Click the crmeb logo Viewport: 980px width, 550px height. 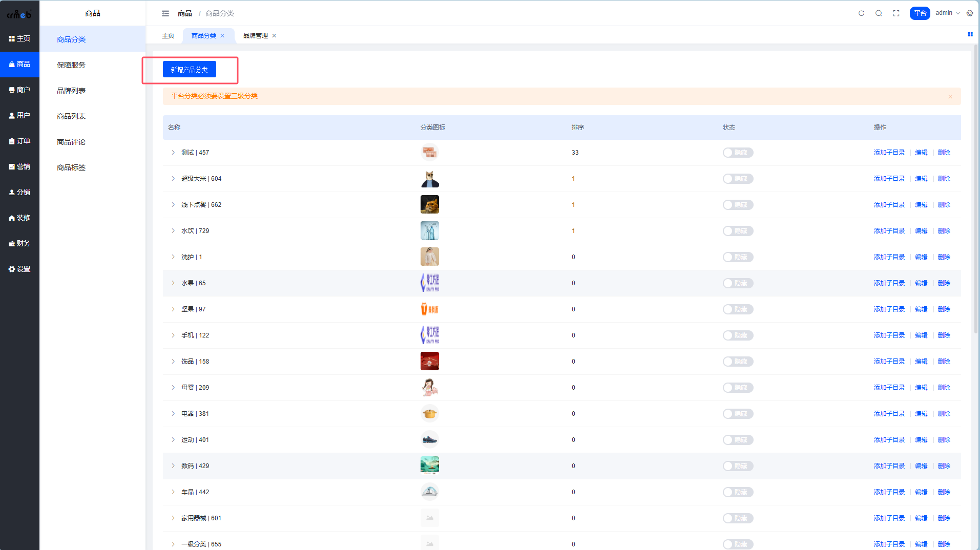pyautogui.click(x=19, y=14)
